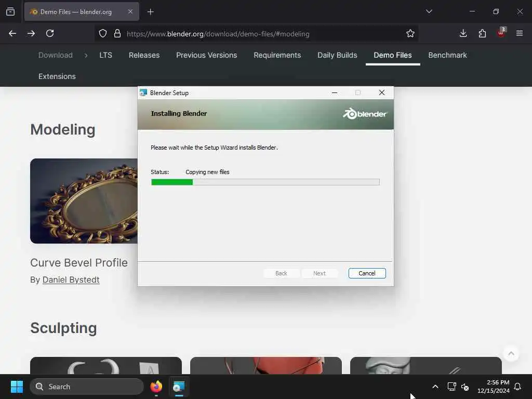The width and height of the screenshot is (532, 399).
Task: Click the 'Copying new files' status text
Action: coord(207,172)
